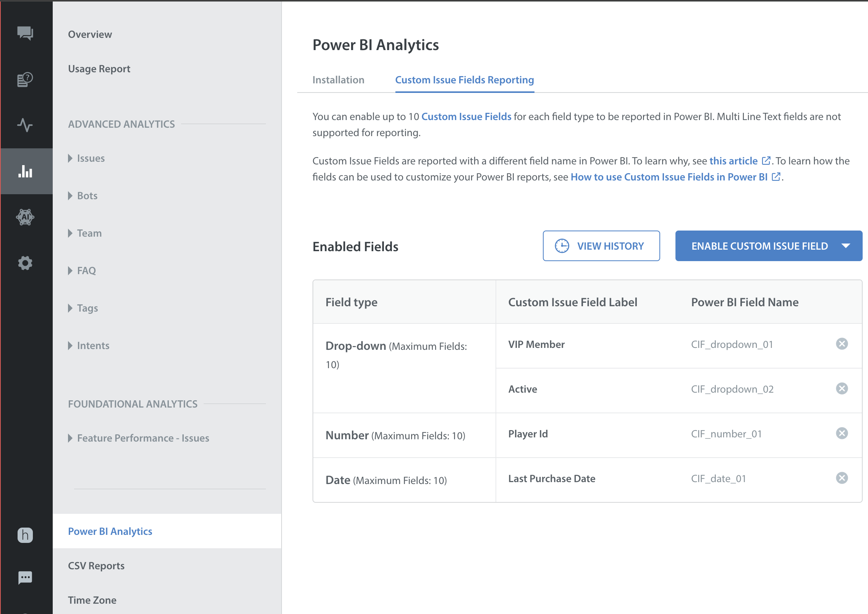This screenshot has width=868, height=614.
Task: Open the chat bubble with dots icon
Action: 25,577
